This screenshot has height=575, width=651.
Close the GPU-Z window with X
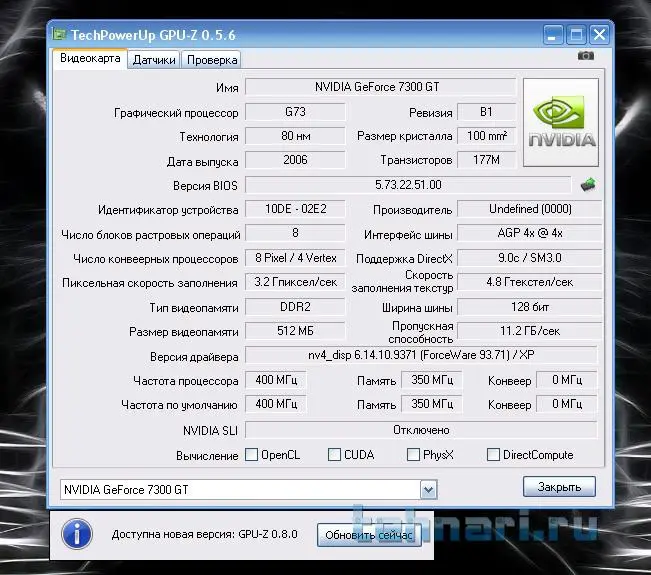pos(600,34)
